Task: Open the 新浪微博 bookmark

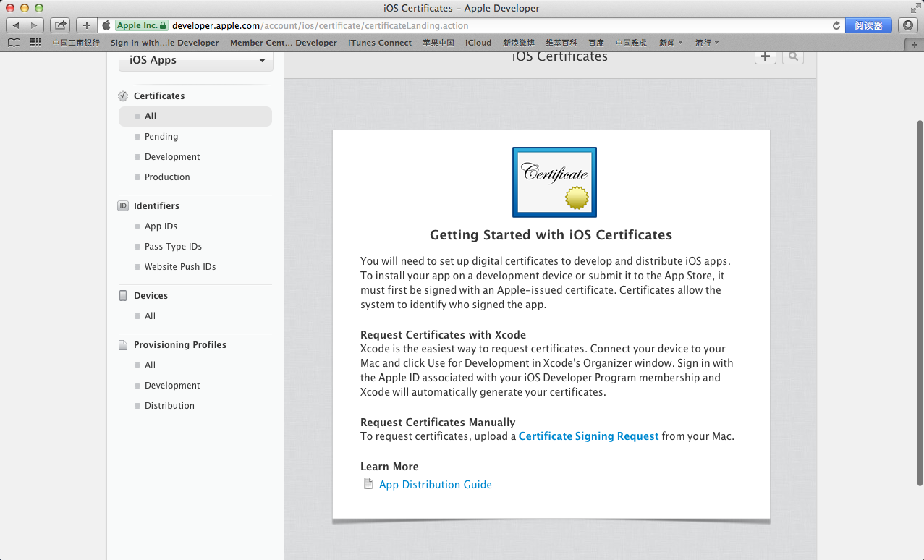Action: tap(519, 43)
